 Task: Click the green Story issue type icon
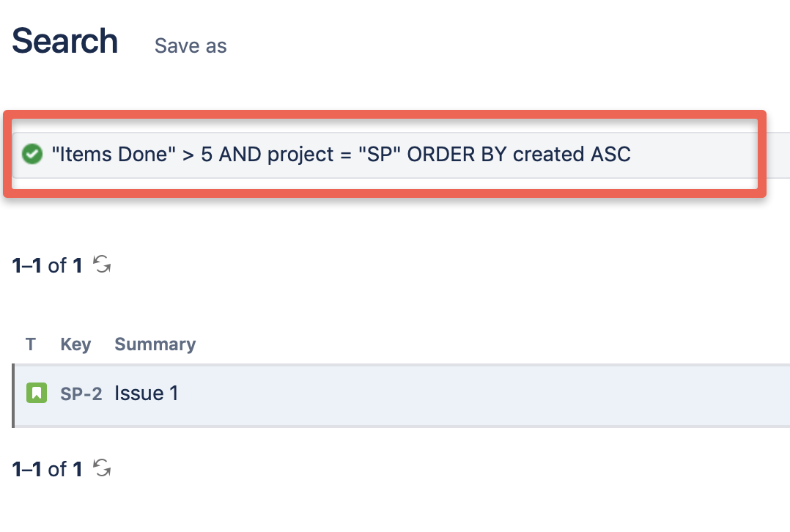point(37,394)
